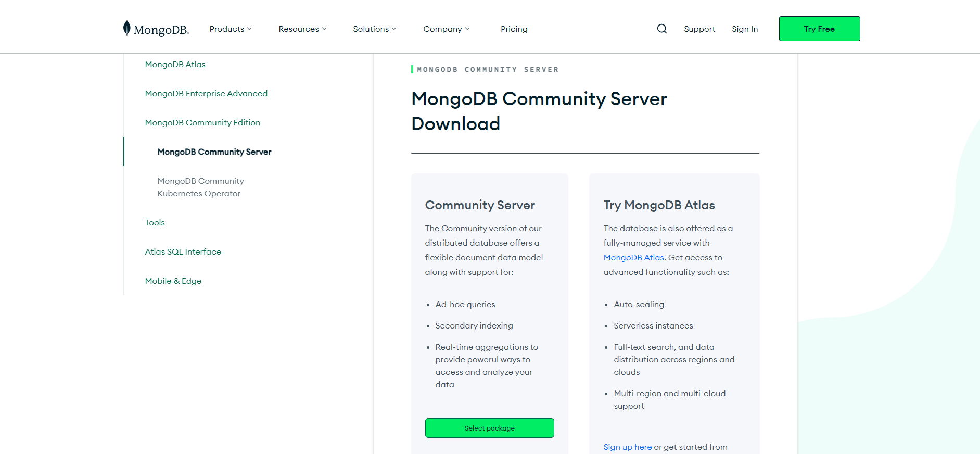Expand the Company dropdown menu
The image size is (980, 454).
point(447,29)
